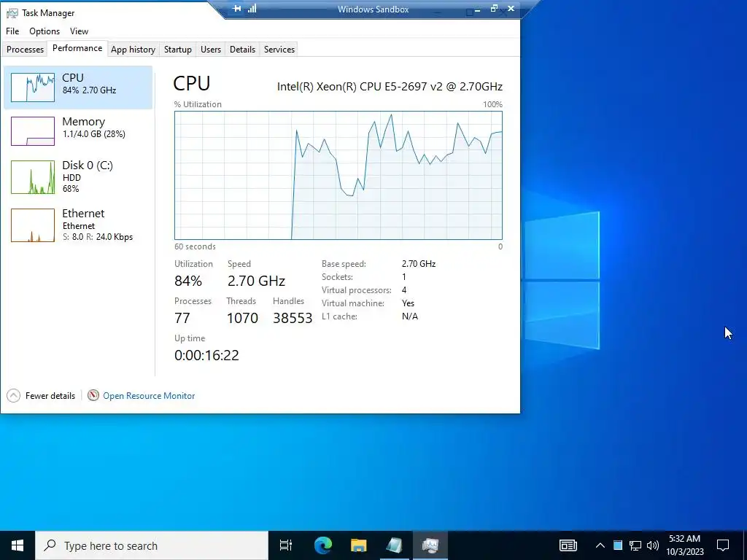Click the Windows Sandbox restore button
Image resolution: width=747 pixels, height=560 pixels.
coord(494,9)
